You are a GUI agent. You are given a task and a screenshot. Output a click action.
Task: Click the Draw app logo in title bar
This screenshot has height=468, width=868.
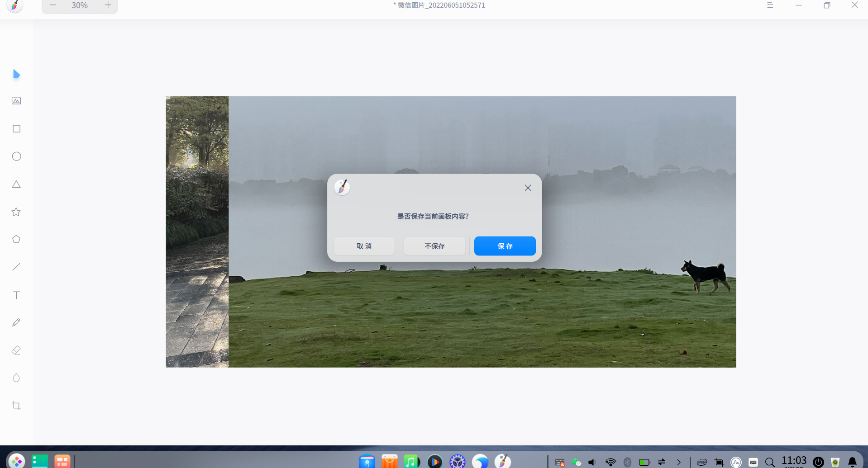click(15, 5)
